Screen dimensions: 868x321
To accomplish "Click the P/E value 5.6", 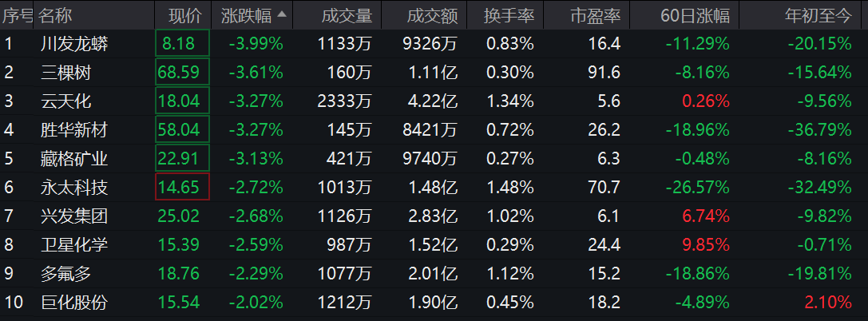I will 609,101.
